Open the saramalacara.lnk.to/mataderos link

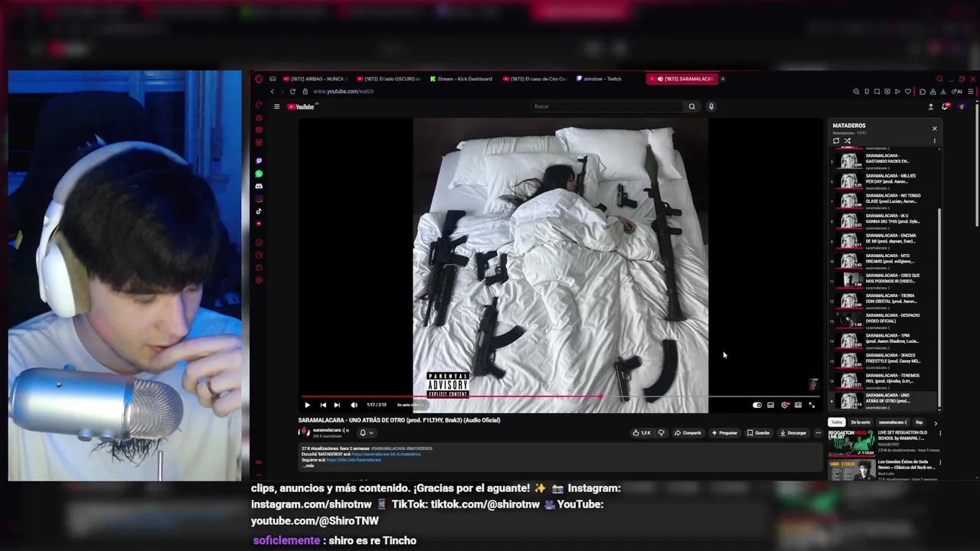pyautogui.click(x=386, y=454)
